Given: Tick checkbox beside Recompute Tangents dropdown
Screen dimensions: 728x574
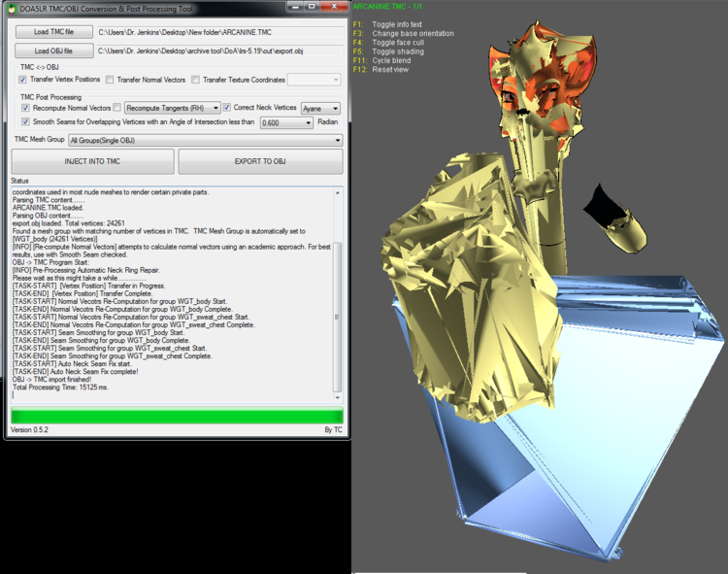Looking at the screenshot, I should click(x=117, y=108).
